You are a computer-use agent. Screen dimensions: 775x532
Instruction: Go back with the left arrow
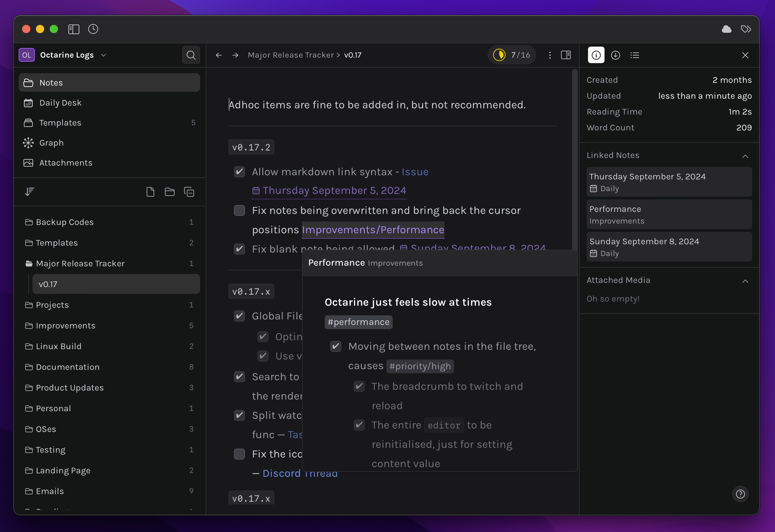click(x=219, y=55)
